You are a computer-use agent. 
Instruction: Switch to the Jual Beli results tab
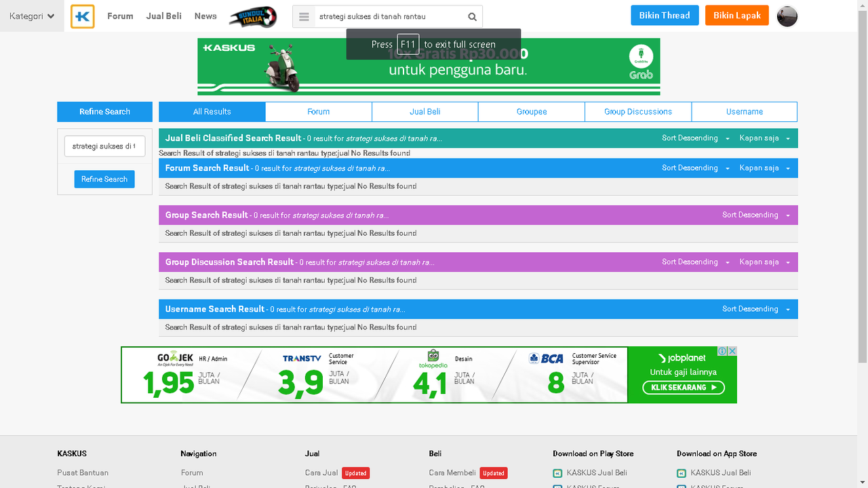tap(425, 112)
